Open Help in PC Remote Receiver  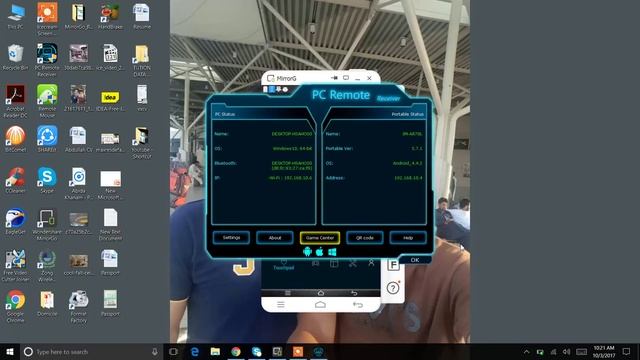click(x=408, y=238)
